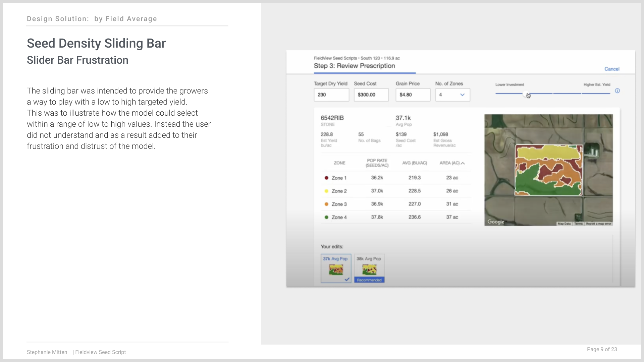The width and height of the screenshot is (644, 362).
Task: Click the 228.8 Est Yield value
Action: pos(327,134)
